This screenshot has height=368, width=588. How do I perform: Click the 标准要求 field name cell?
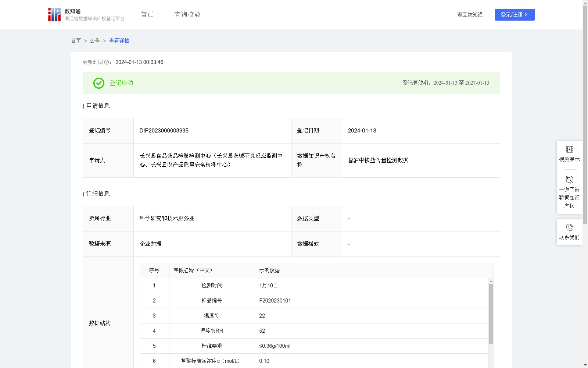(212, 346)
